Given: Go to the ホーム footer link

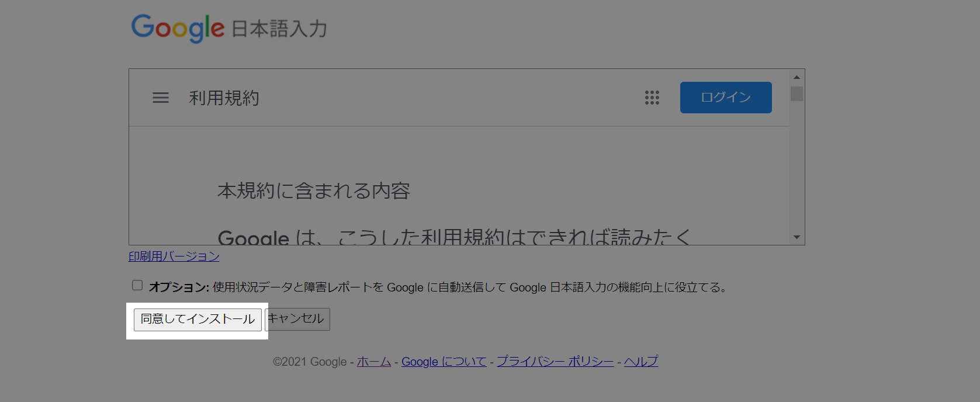Looking at the screenshot, I should click(x=373, y=362).
